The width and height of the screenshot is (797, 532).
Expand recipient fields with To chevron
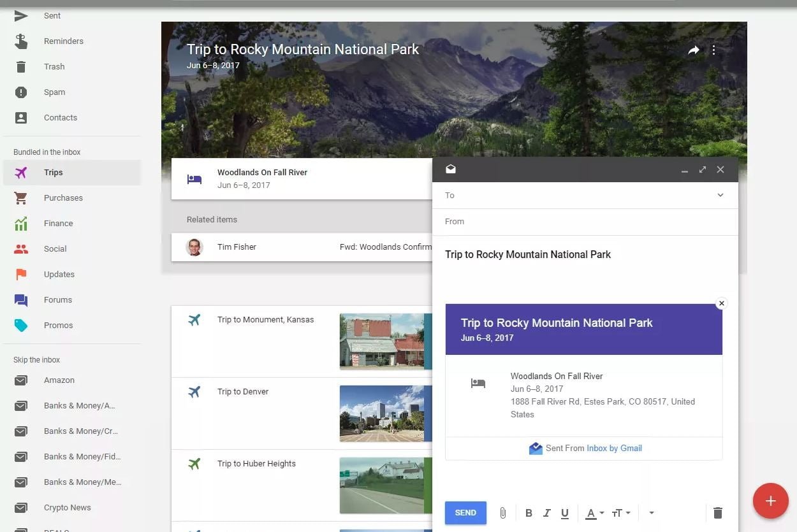click(720, 195)
